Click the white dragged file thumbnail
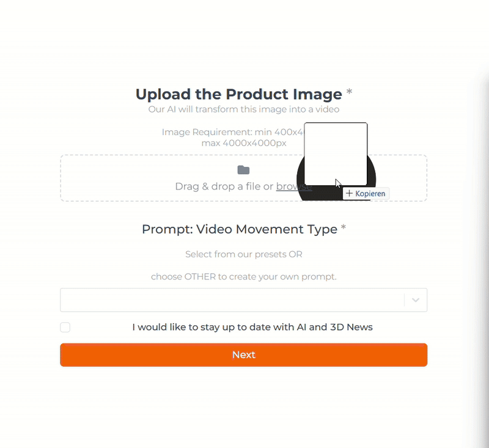The width and height of the screenshot is (489, 448). tap(336, 154)
